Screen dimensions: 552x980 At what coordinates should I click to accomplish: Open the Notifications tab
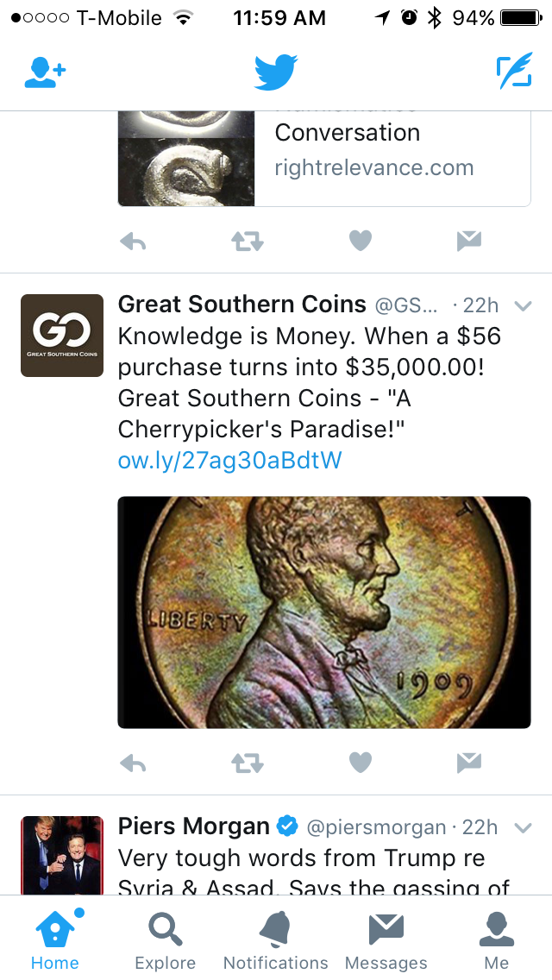click(x=276, y=940)
